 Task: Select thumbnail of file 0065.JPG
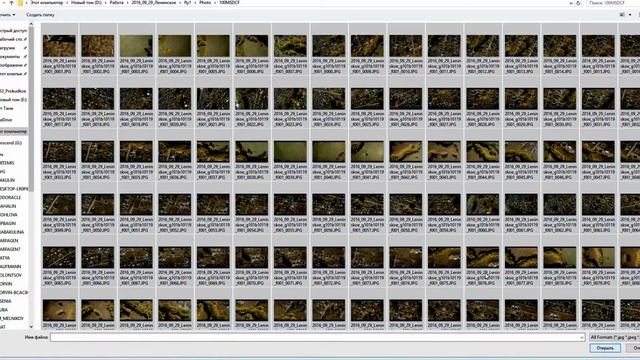tap(59, 258)
